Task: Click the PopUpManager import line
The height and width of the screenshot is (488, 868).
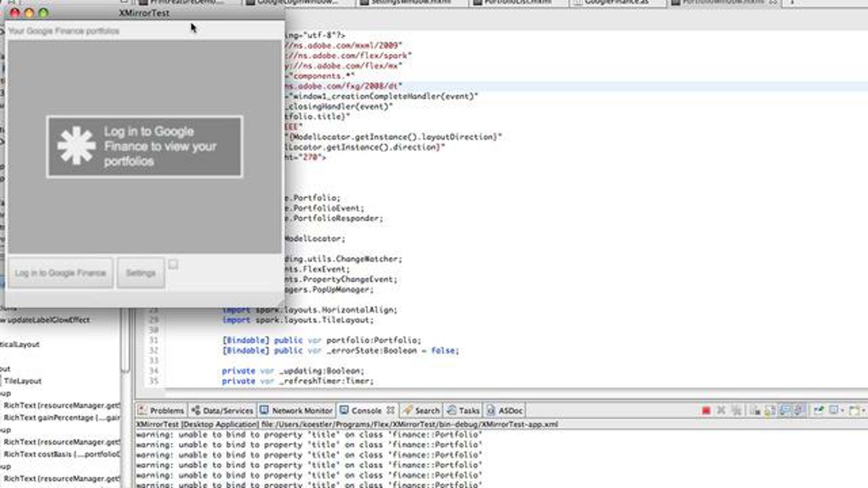Action: point(329,290)
